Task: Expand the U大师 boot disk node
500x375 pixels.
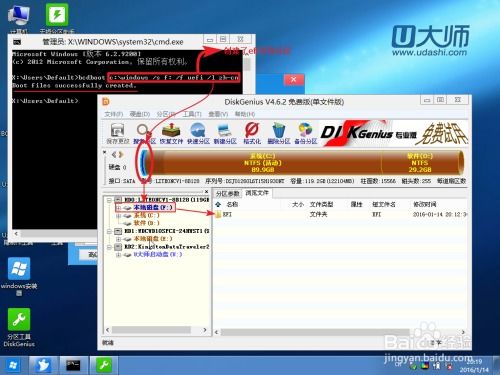Action: click(x=118, y=255)
